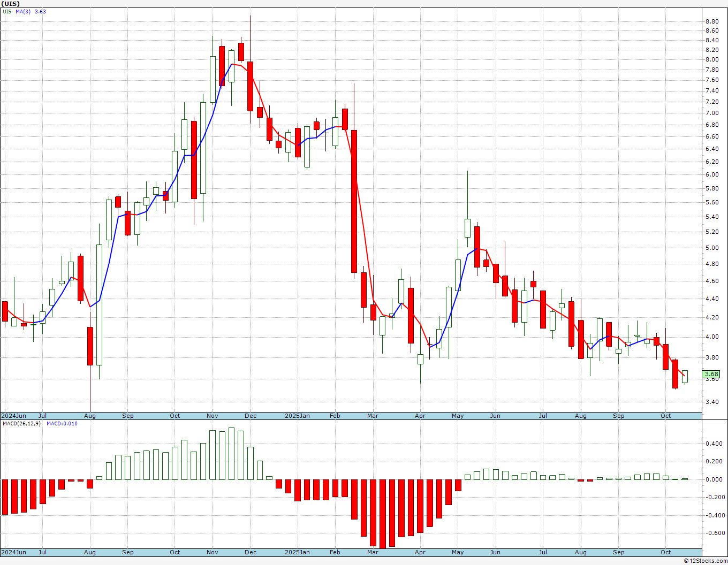The image size is (728, 565).
Task: Click "2025Jan" on the price chart time axis
Action: [x=297, y=416]
